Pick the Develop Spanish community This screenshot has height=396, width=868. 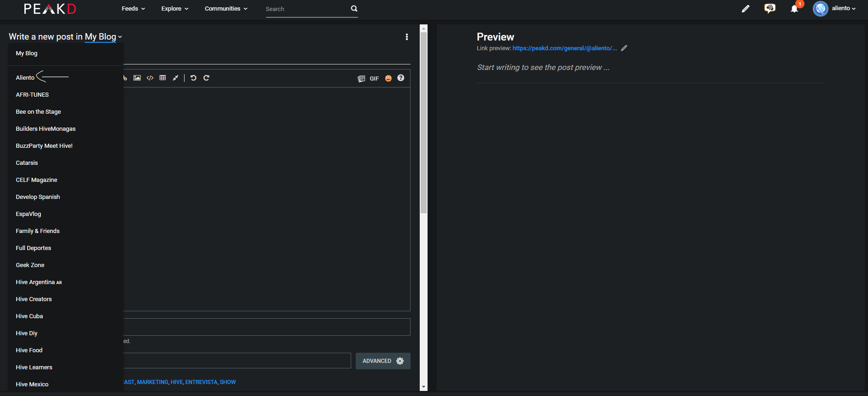[x=66, y=197]
